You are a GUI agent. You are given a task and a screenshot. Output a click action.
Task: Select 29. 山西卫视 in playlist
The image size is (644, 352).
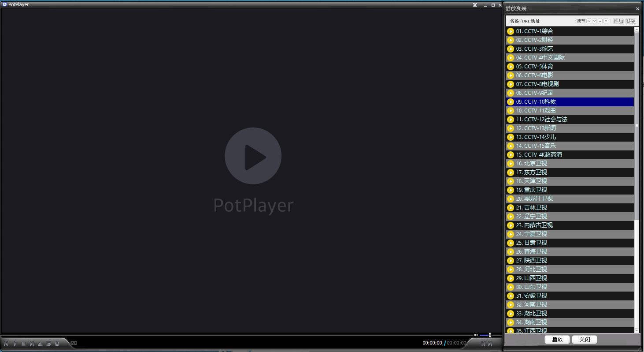pos(570,278)
